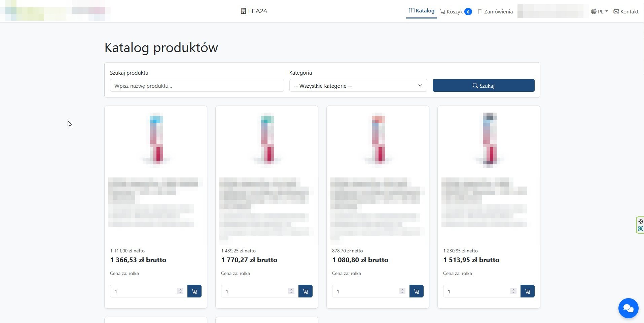This screenshot has height=323, width=644.
Task: Close the side widget with the X icon
Action: 641,221
